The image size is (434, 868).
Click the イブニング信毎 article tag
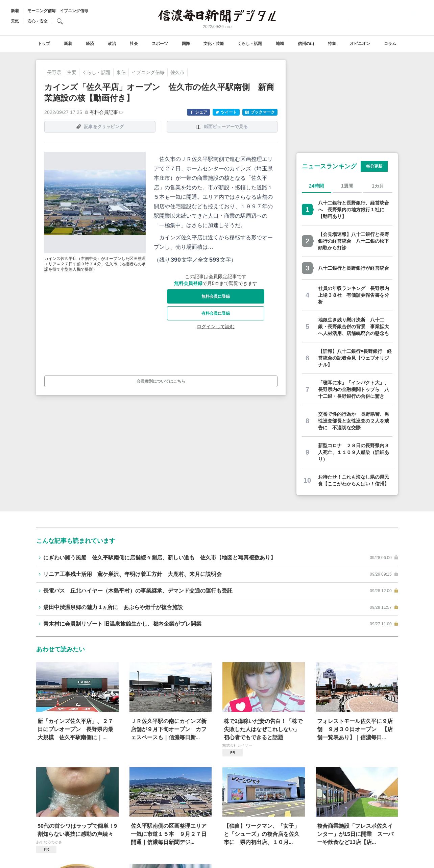[148, 72]
